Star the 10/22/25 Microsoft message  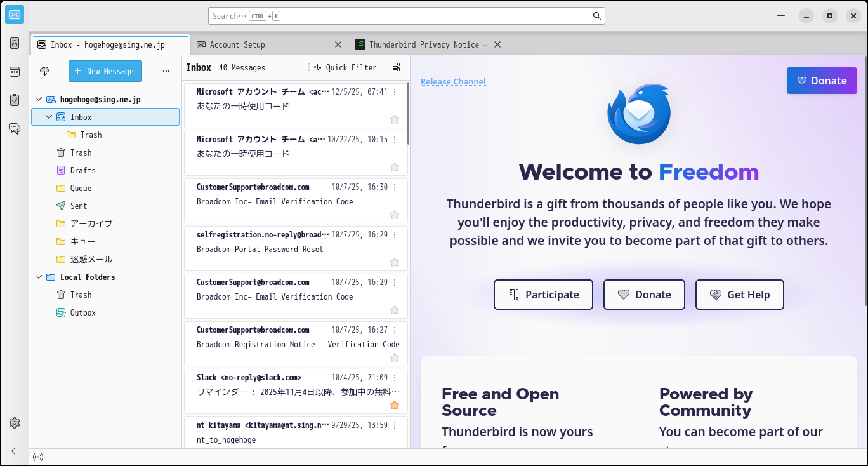pyautogui.click(x=395, y=167)
